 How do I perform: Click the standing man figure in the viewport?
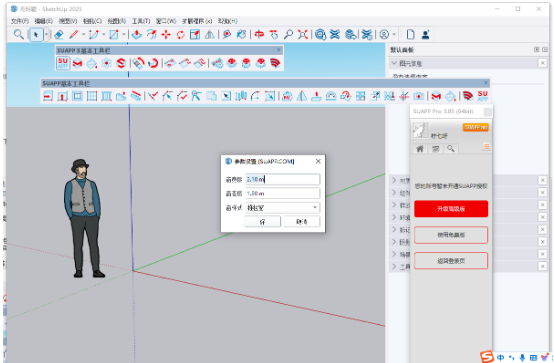pyautogui.click(x=84, y=218)
